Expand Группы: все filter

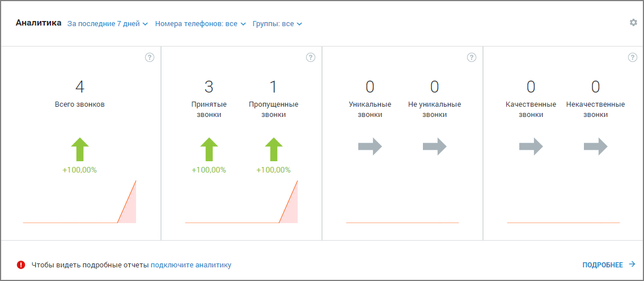[x=277, y=24]
